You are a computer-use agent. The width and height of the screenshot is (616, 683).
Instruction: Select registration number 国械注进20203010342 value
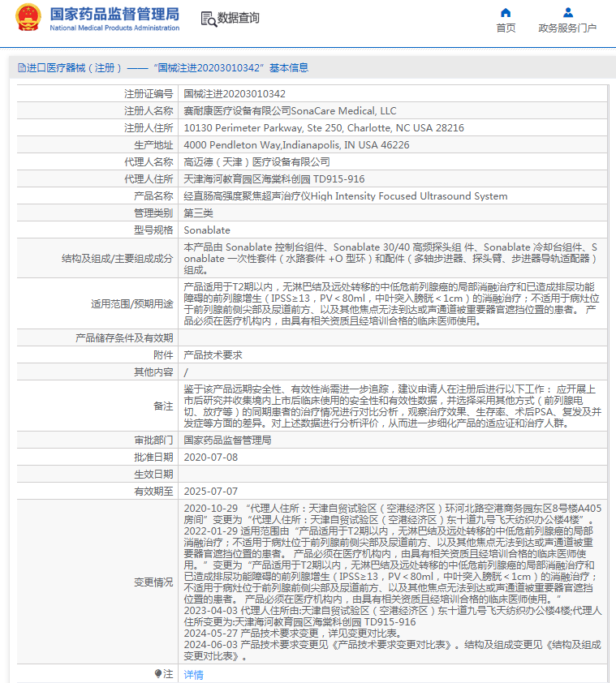pyautogui.click(x=235, y=93)
